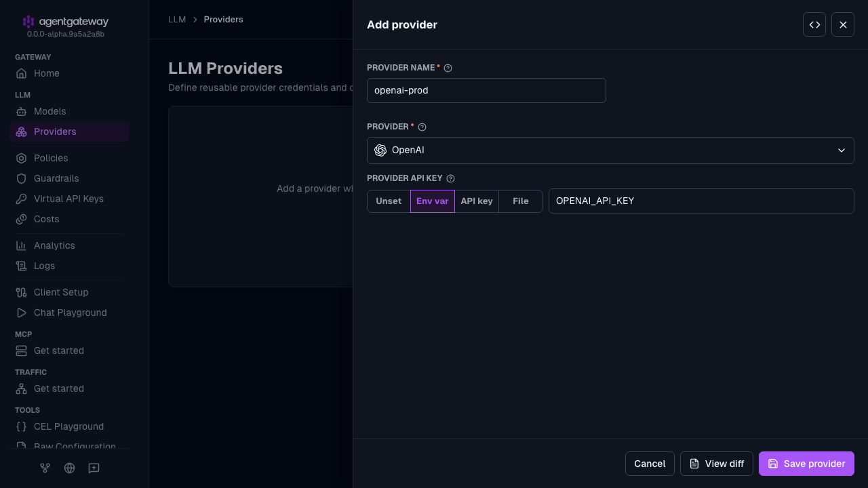
Task: Click the OpenAI logo in provider select
Action: pyautogui.click(x=380, y=150)
